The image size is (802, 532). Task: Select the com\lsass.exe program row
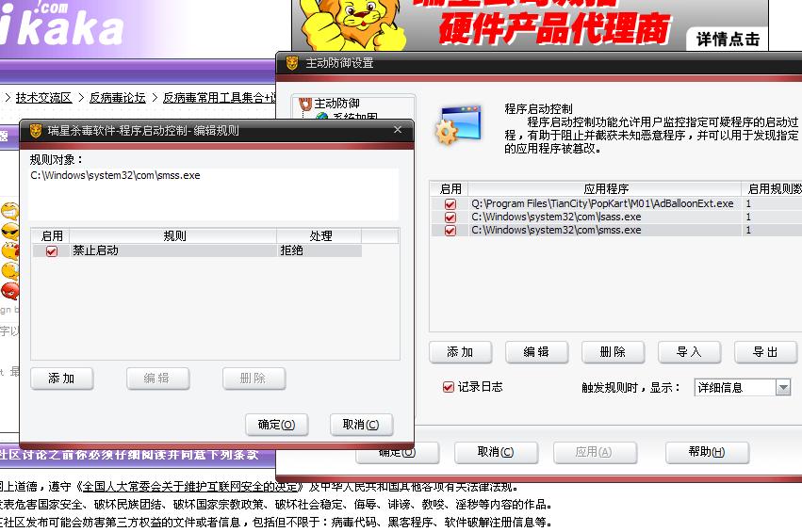[x=616, y=218]
